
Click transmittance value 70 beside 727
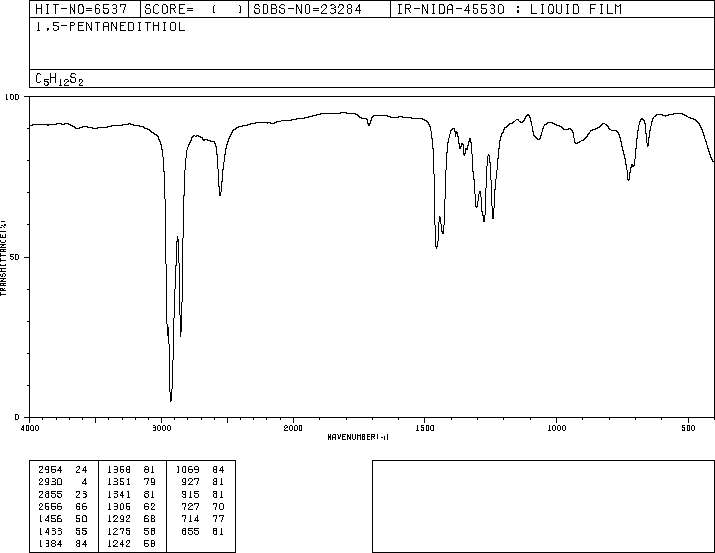(x=218, y=506)
